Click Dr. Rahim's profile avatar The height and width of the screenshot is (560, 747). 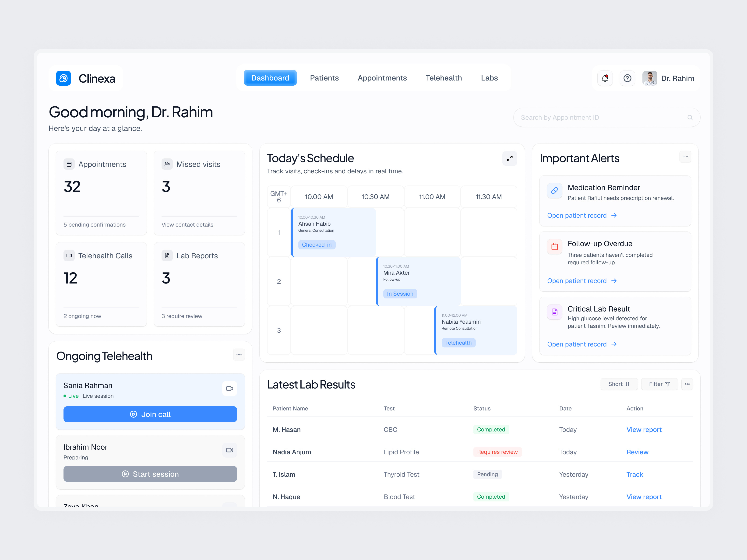(649, 78)
